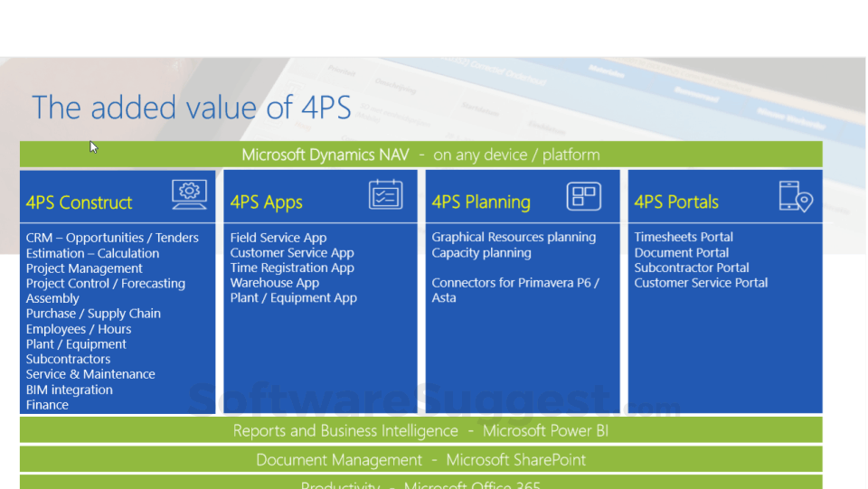Click 'Connectors for Primavera P6 / Asta' text
The height and width of the screenshot is (489, 868).
515,290
